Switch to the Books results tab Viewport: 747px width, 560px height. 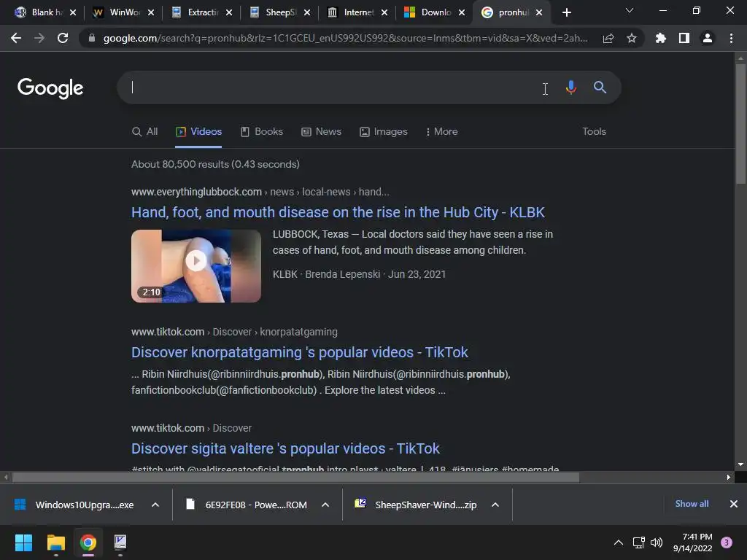point(262,132)
